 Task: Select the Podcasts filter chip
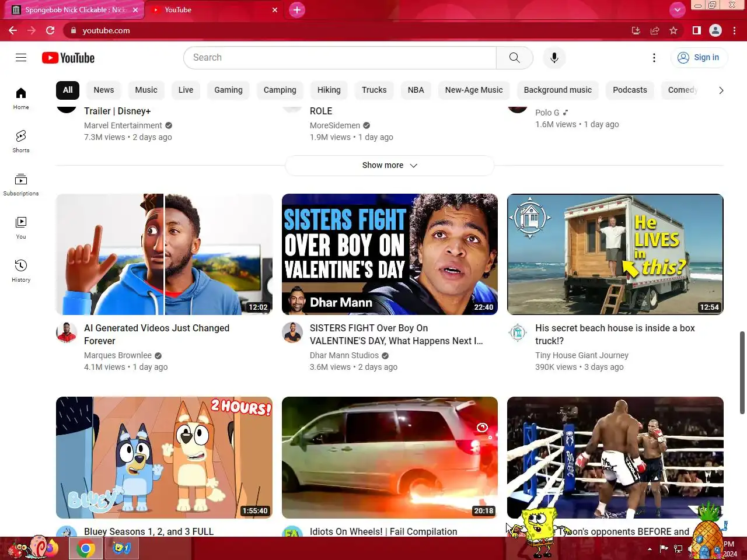coord(630,90)
